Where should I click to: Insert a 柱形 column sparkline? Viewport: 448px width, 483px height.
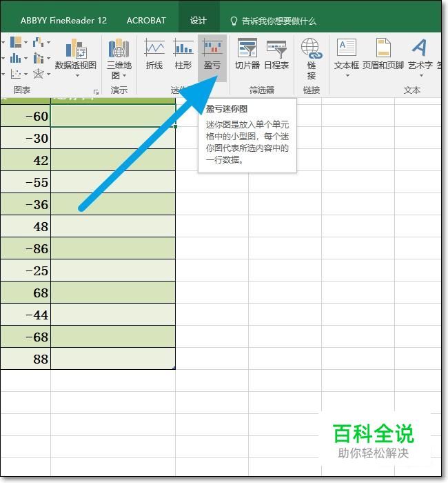[x=183, y=53]
